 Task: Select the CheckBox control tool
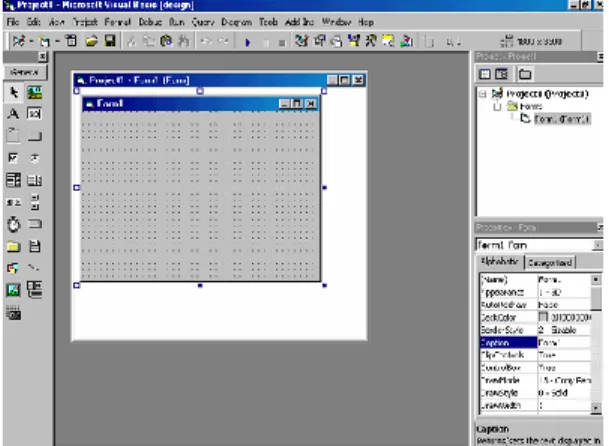[x=14, y=158]
